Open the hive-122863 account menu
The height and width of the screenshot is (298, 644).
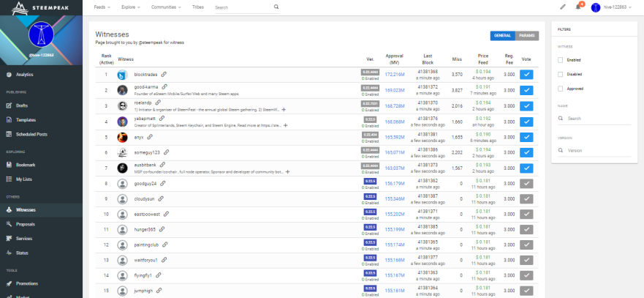[x=610, y=7]
